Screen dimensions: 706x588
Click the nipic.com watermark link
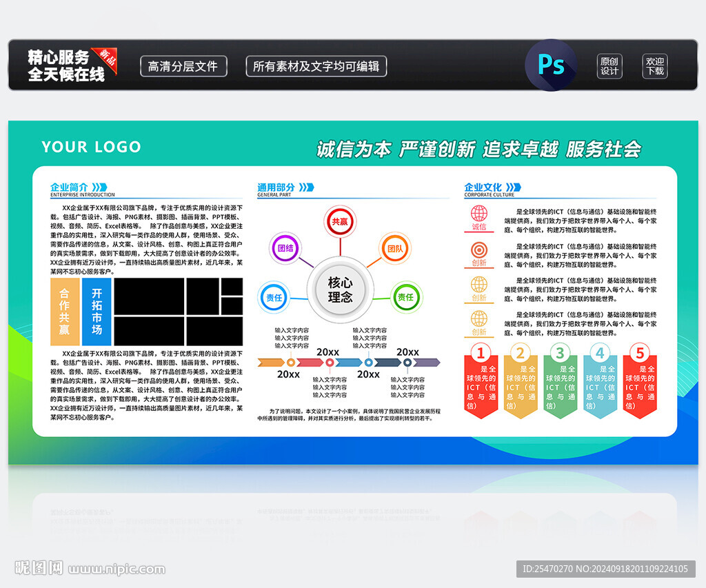click(117, 569)
